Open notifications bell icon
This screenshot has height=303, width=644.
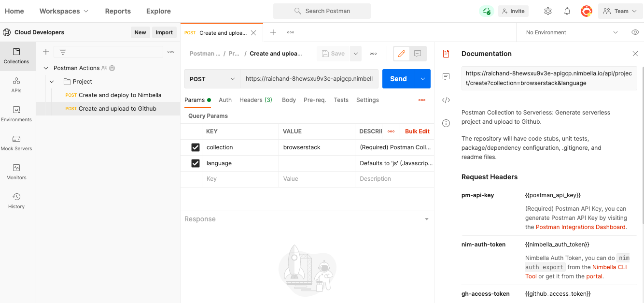[x=567, y=11]
